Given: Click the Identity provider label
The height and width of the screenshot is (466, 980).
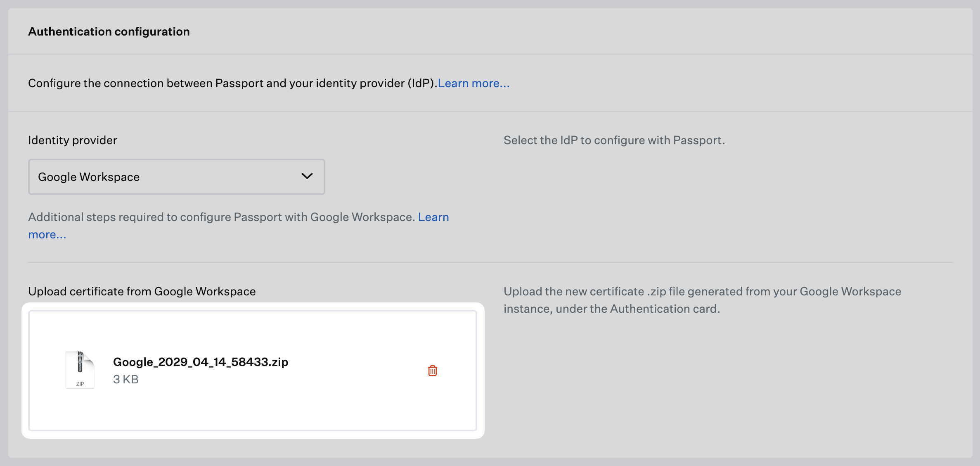Looking at the screenshot, I should coord(73,140).
